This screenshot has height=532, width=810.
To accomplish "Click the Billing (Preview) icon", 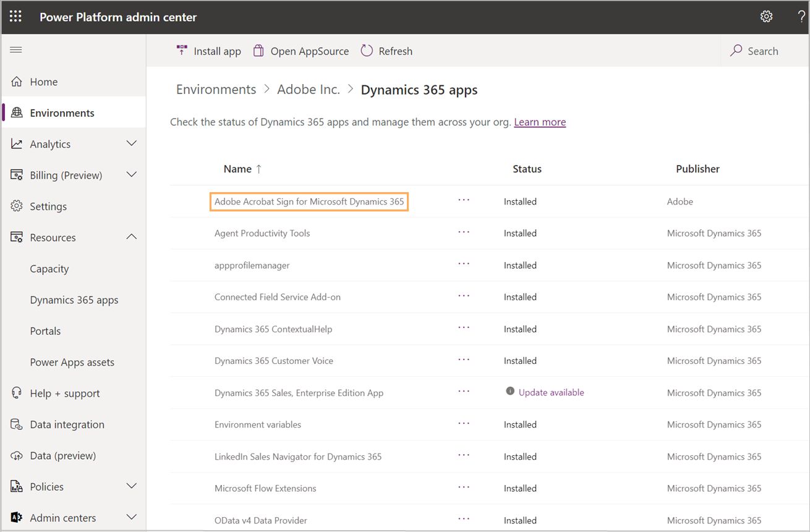I will coord(17,175).
